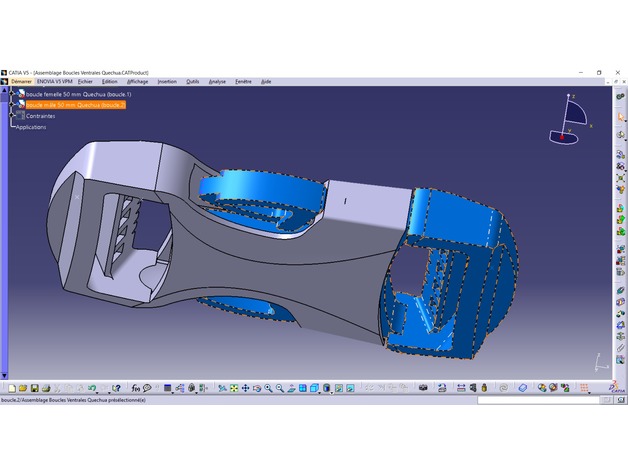The height and width of the screenshot is (472, 628).
Task: Click the Undo arrow icon
Action: 91,388
